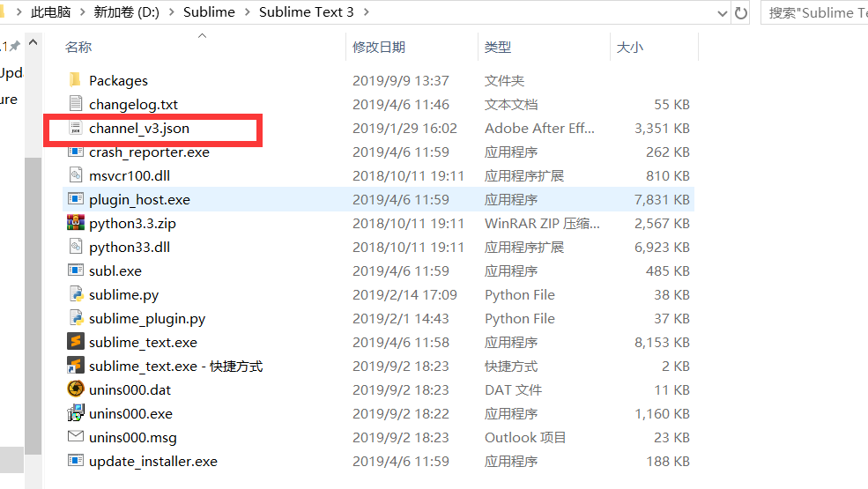
Task: Select the file name sublime.py
Action: click(124, 295)
